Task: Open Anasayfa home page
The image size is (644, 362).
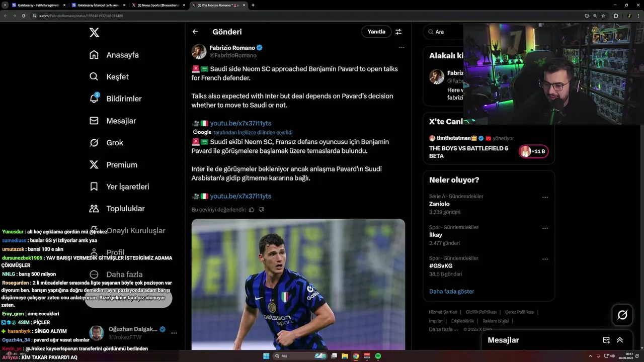Action: [x=122, y=55]
